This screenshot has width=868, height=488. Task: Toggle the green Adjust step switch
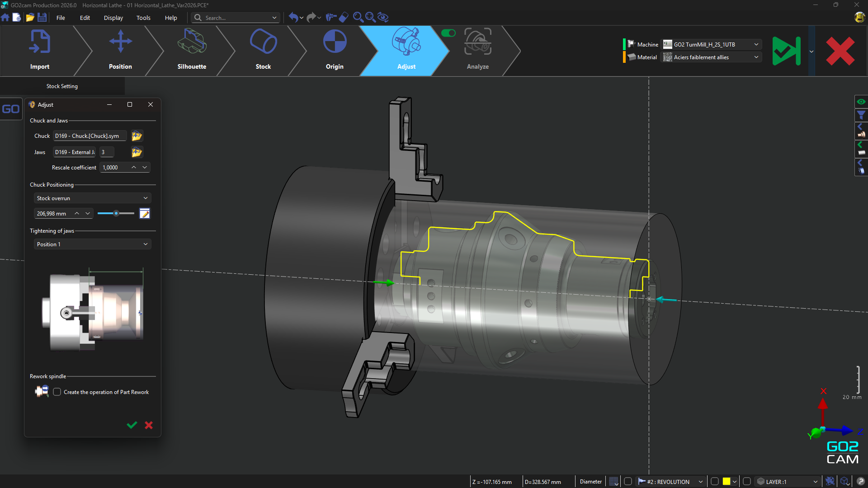(x=448, y=33)
